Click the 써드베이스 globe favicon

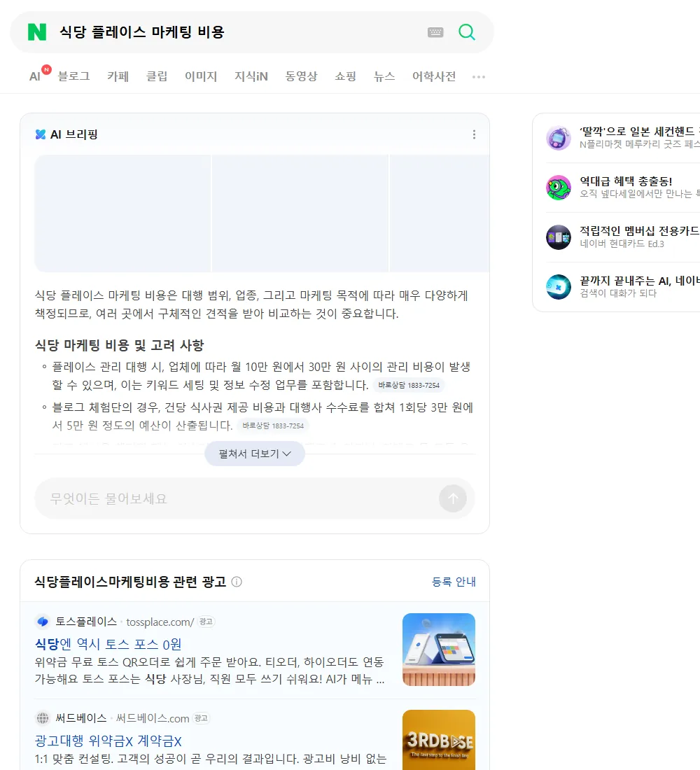[43, 718]
